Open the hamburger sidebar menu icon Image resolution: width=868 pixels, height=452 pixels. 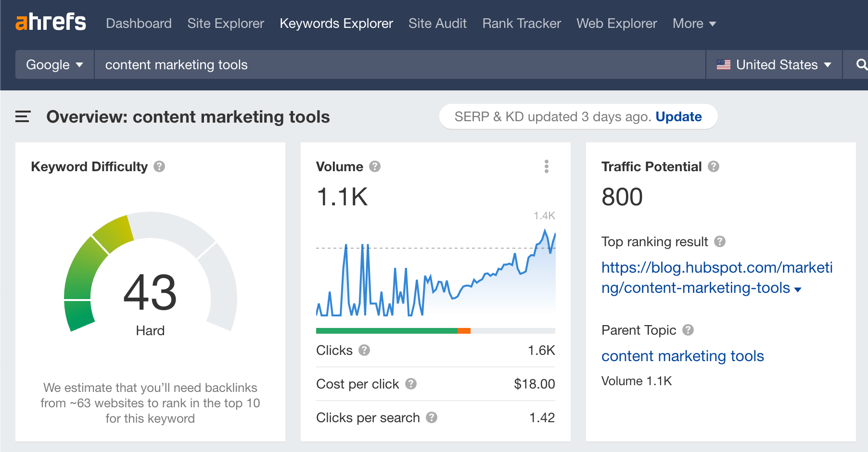23,116
